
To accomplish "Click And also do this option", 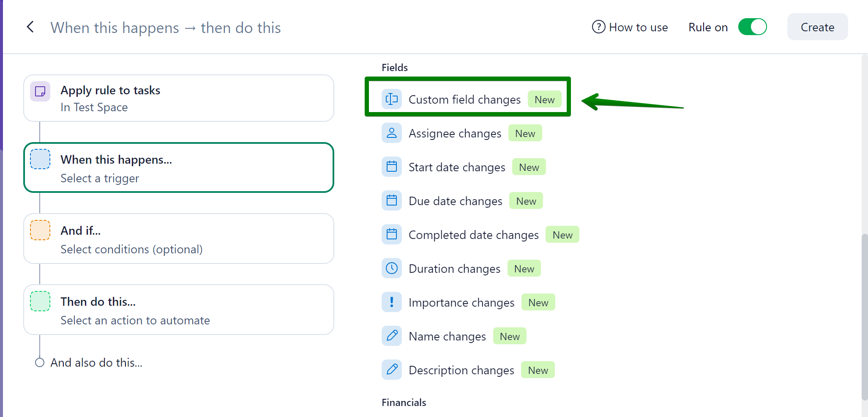I will coord(96,362).
